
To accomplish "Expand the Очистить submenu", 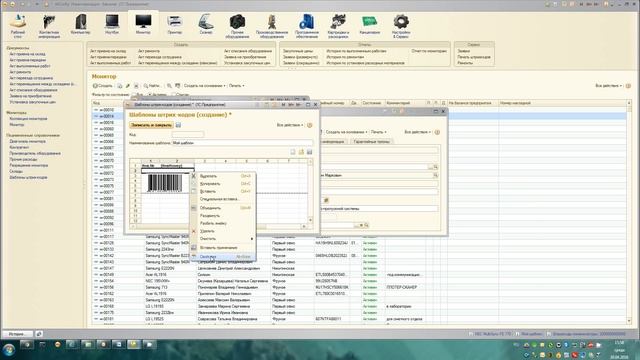I will pyautogui.click(x=223, y=238).
